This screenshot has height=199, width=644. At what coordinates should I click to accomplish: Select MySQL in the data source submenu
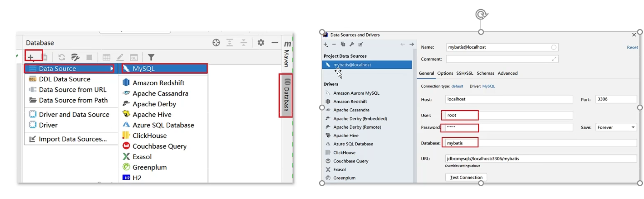[164, 69]
